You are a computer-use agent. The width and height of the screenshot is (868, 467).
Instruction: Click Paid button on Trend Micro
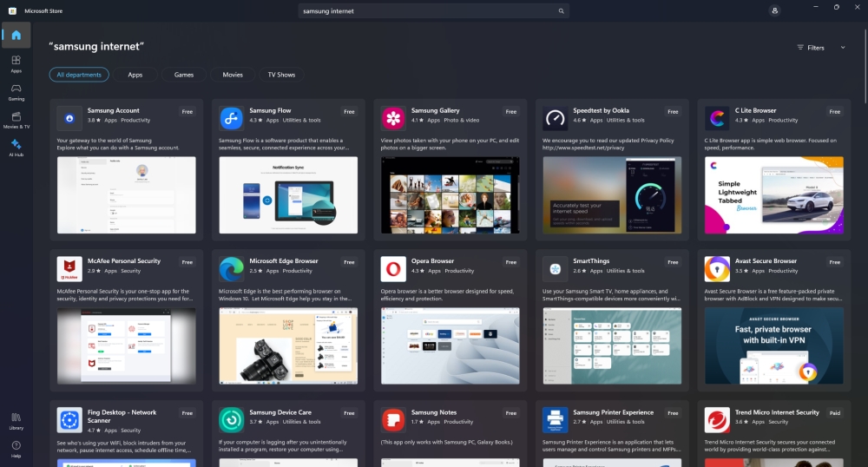click(x=835, y=413)
